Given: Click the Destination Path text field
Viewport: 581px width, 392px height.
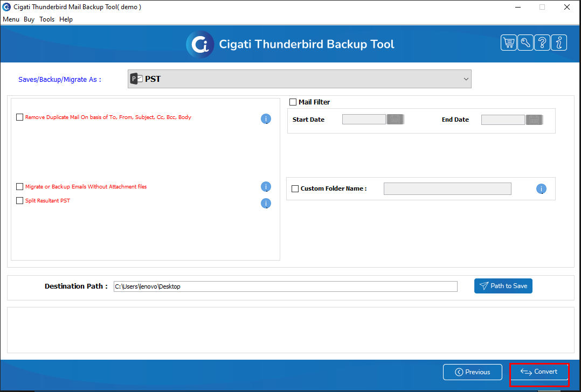Looking at the screenshot, I should 285,286.
